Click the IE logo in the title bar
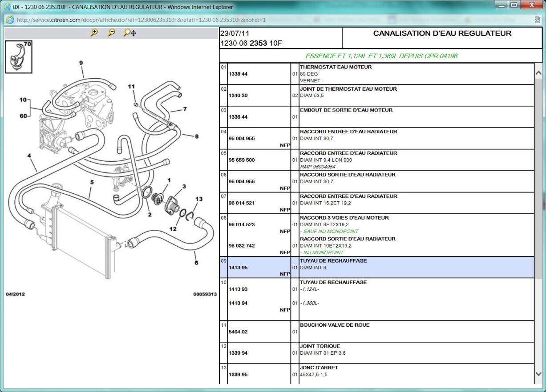This screenshot has height=392, width=546. coord(8,7)
